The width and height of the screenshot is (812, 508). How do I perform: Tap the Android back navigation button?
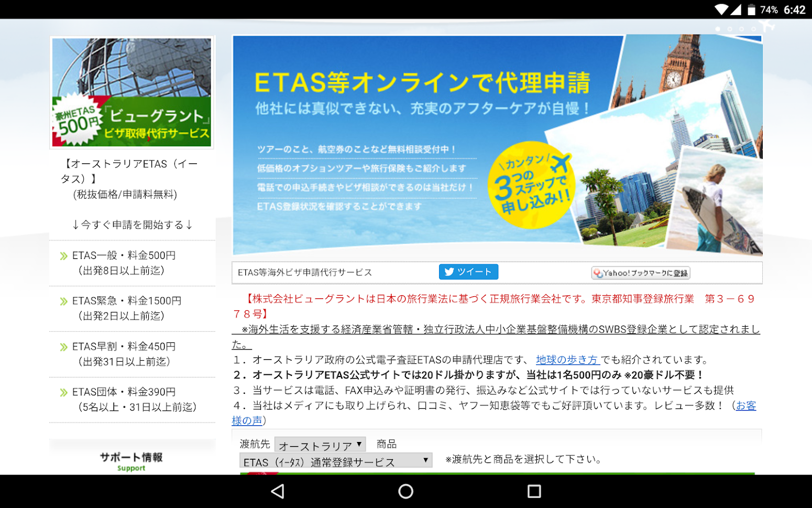click(278, 491)
